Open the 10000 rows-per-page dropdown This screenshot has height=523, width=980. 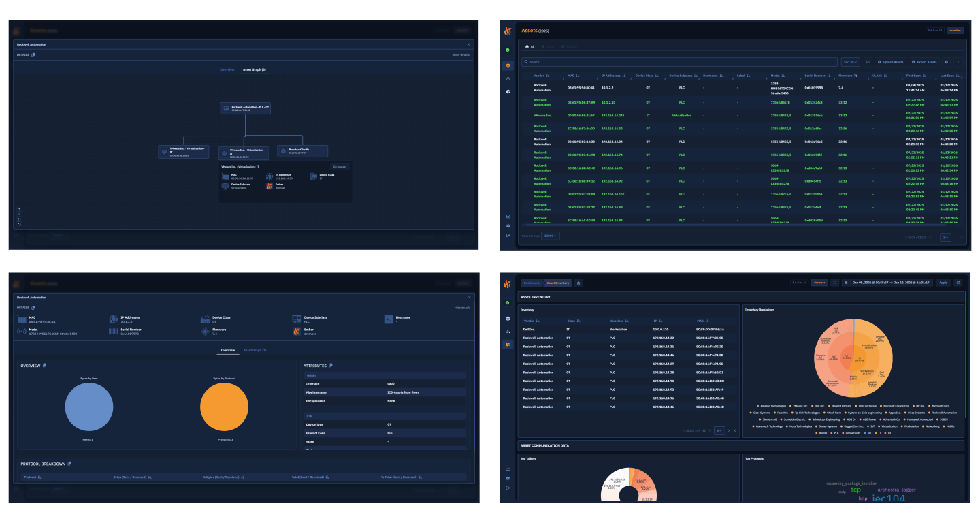coord(549,234)
